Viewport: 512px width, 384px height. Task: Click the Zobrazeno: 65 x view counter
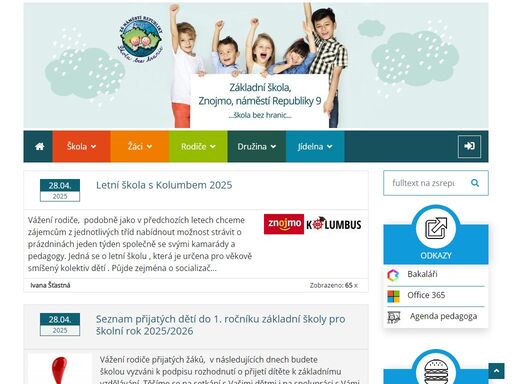333,285
